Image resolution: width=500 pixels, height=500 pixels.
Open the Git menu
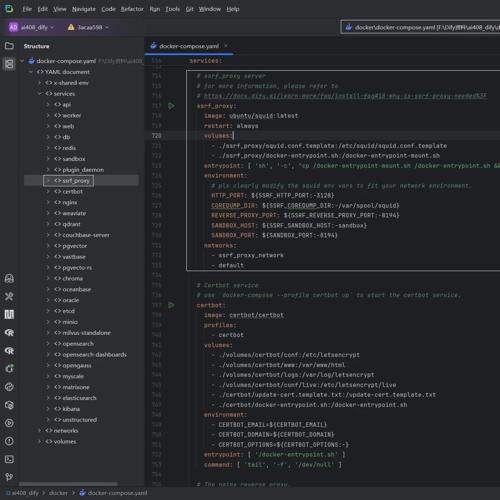click(190, 9)
